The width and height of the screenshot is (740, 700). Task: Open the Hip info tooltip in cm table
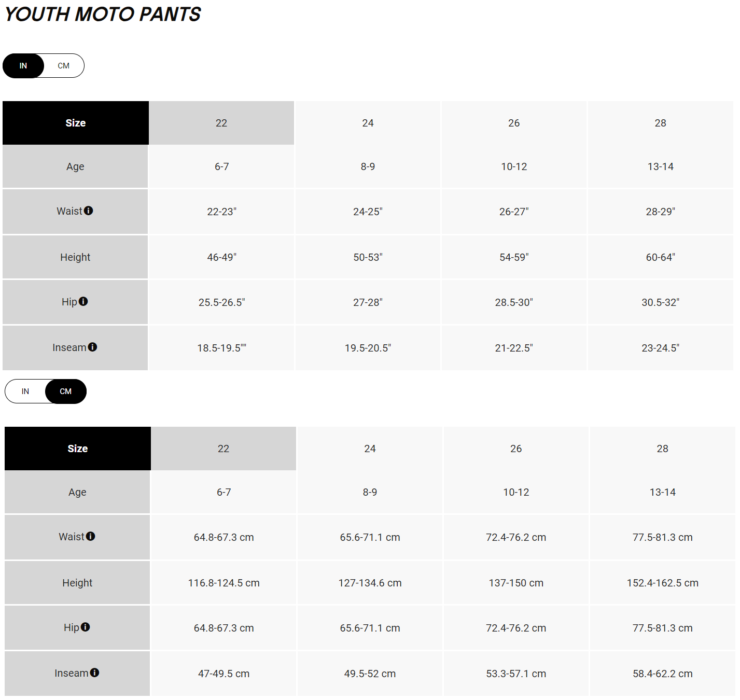click(x=86, y=627)
